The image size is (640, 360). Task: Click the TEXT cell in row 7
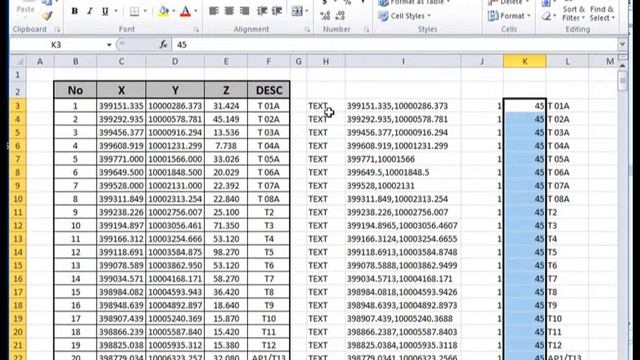coord(326,159)
